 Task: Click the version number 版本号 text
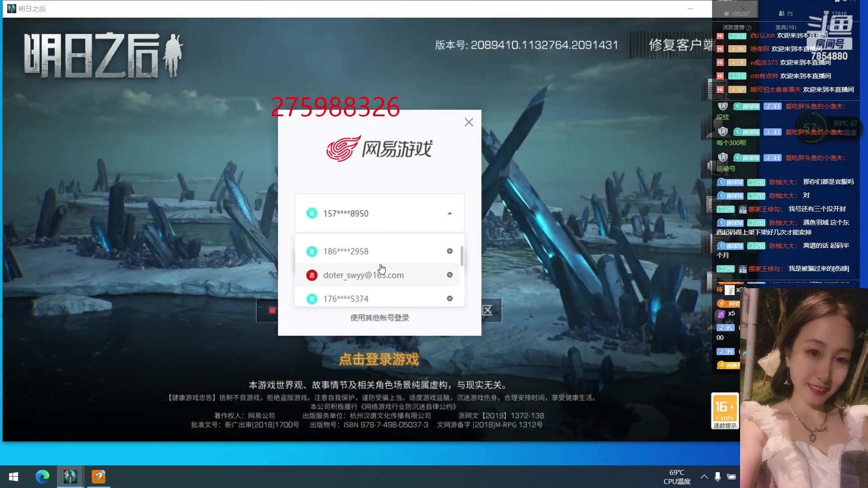(x=526, y=45)
